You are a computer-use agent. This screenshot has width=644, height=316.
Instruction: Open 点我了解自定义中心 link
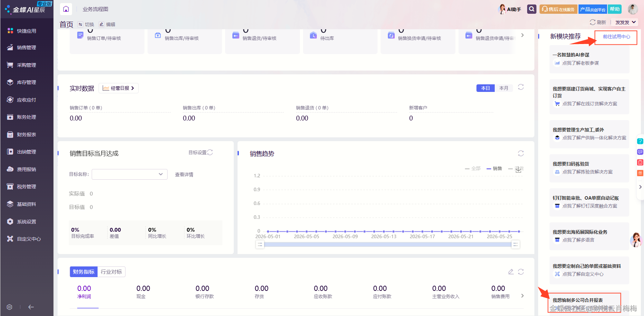click(583, 274)
